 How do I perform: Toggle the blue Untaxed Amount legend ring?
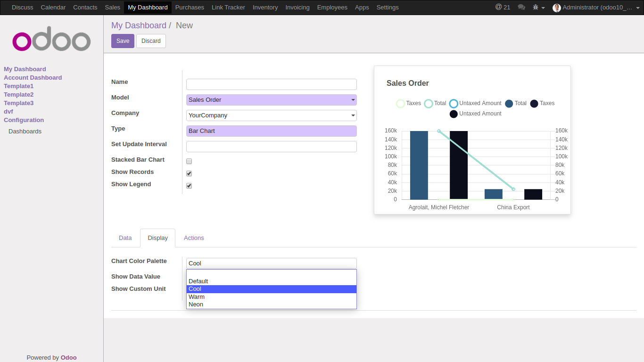pyautogui.click(x=454, y=104)
